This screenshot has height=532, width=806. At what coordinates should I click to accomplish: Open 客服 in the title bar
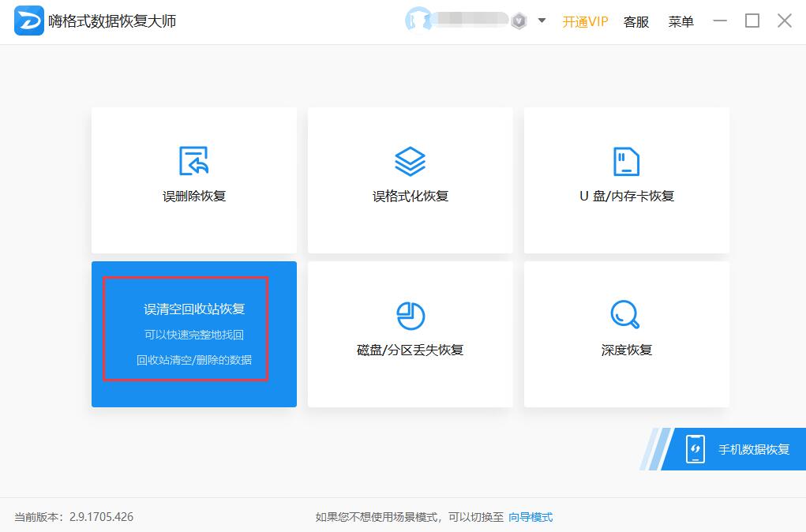[x=635, y=21]
